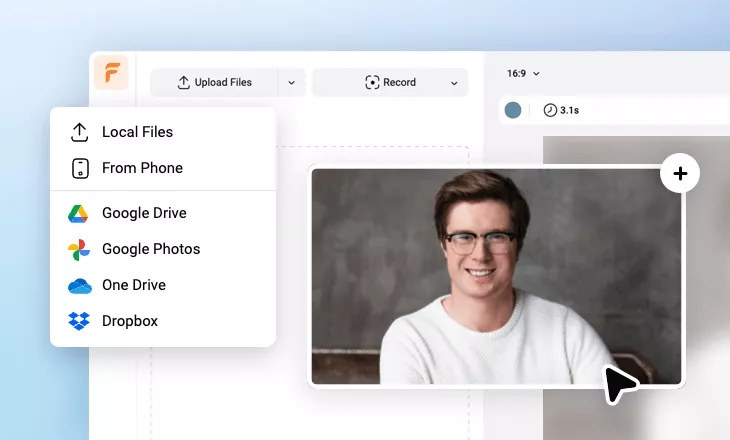Image resolution: width=730 pixels, height=440 pixels.
Task: Select From Phone in the upload menu
Action: coord(142,168)
